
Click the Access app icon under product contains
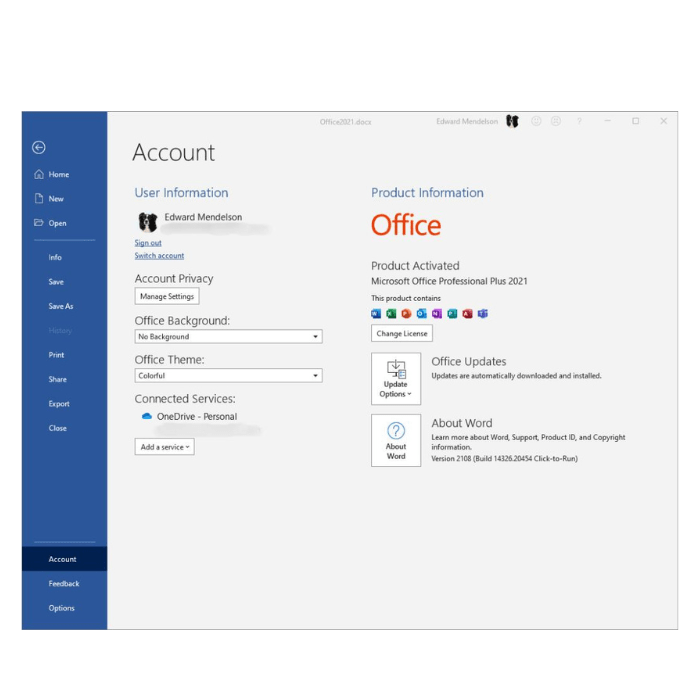(x=467, y=314)
